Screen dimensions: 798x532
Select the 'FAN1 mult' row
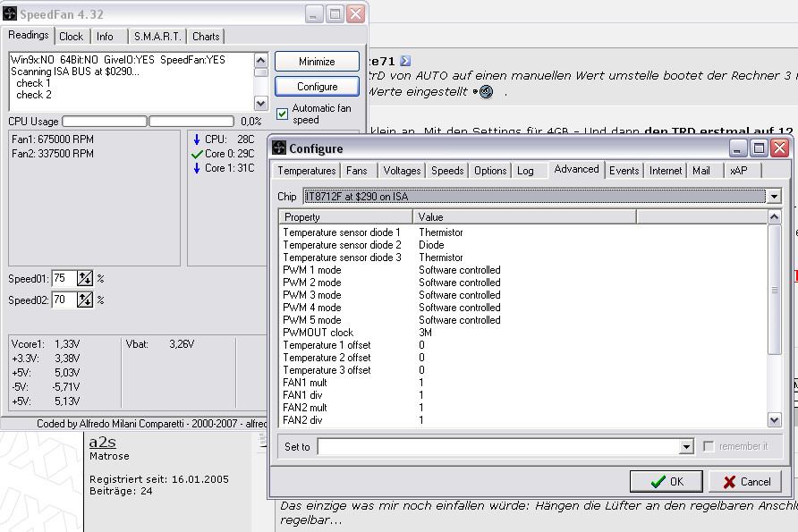(x=523, y=383)
